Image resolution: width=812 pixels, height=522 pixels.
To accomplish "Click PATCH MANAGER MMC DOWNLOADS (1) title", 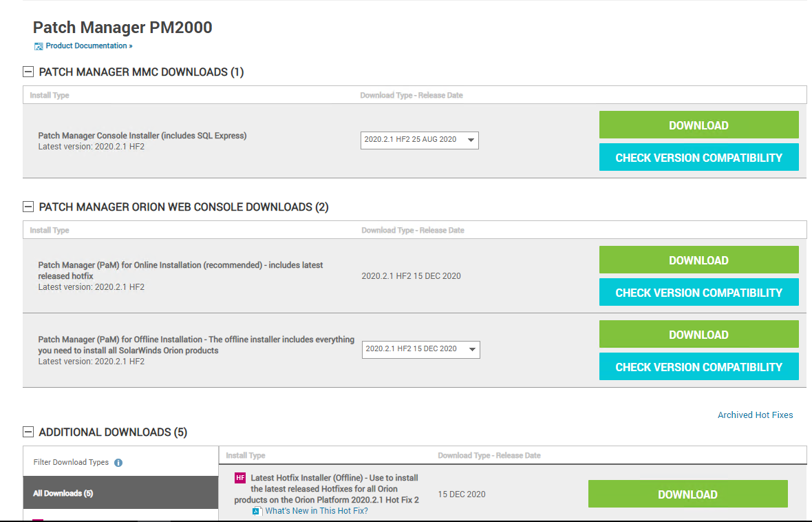I will (141, 72).
